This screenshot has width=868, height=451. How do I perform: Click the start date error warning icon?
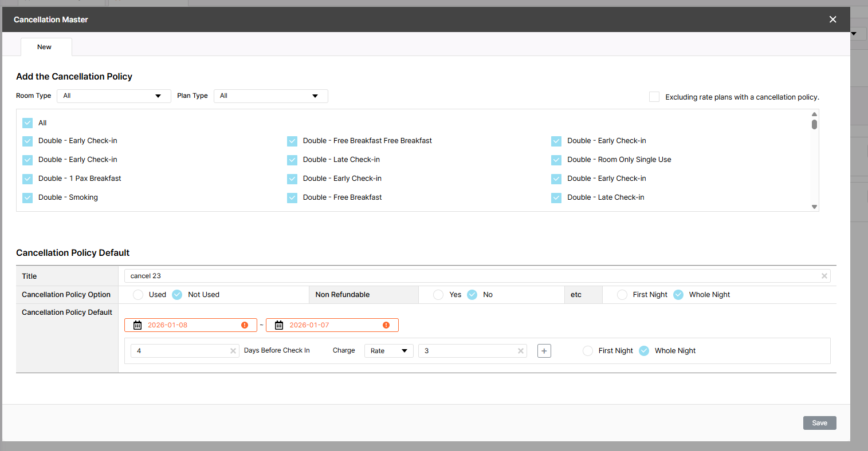[245, 325]
